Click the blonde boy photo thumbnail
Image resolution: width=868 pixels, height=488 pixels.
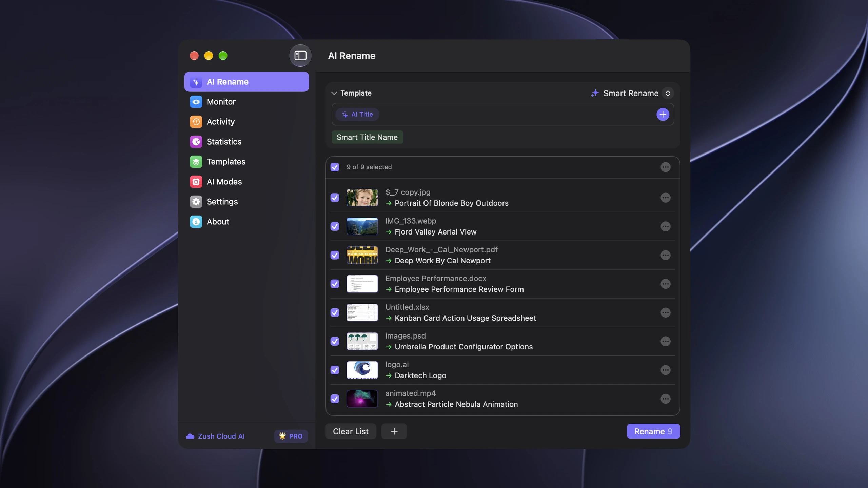362,198
